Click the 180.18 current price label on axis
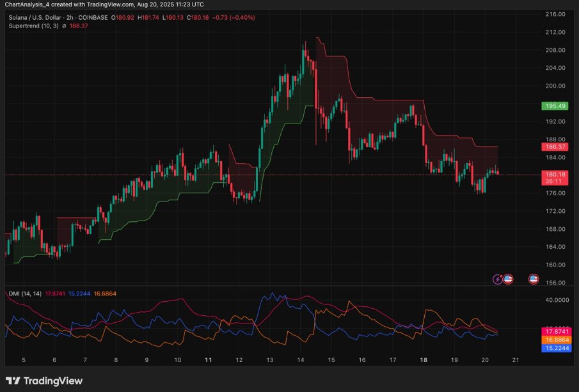This screenshot has width=579, height=392. (554, 174)
